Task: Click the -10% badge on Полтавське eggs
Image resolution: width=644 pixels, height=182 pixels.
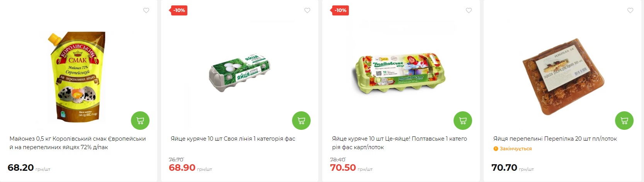Action: pyautogui.click(x=340, y=10)
